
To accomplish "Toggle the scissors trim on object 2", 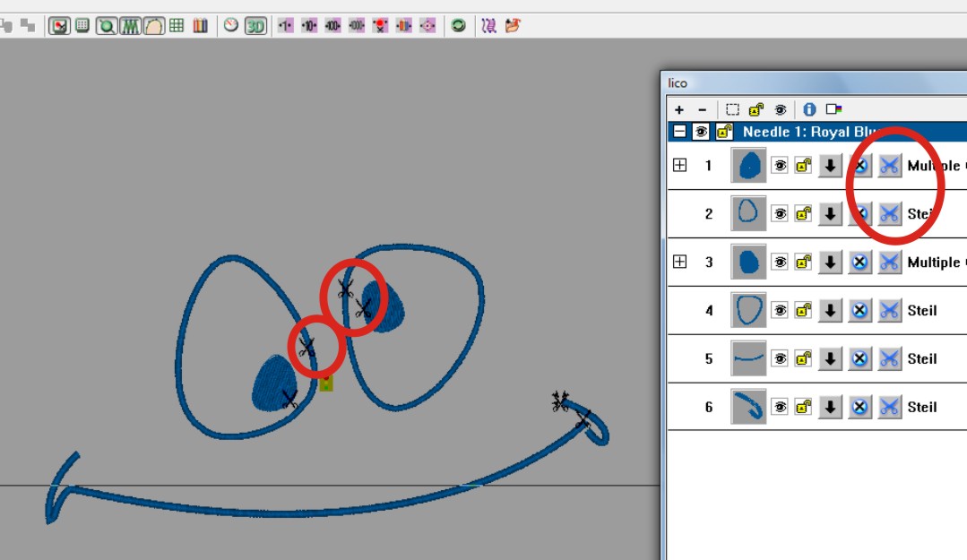I will (x=889, y=214).
